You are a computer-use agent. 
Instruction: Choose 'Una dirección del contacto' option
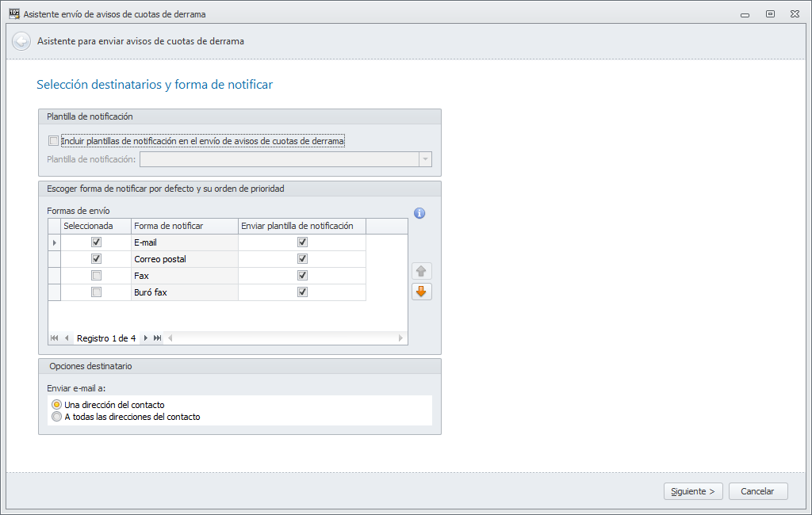click(56, 405)
